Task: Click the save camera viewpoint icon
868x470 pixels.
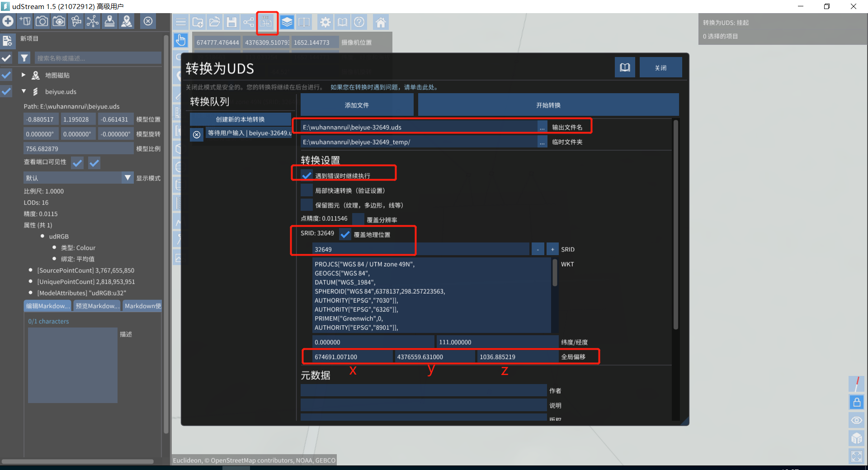Action: click(x=42, y=21)
